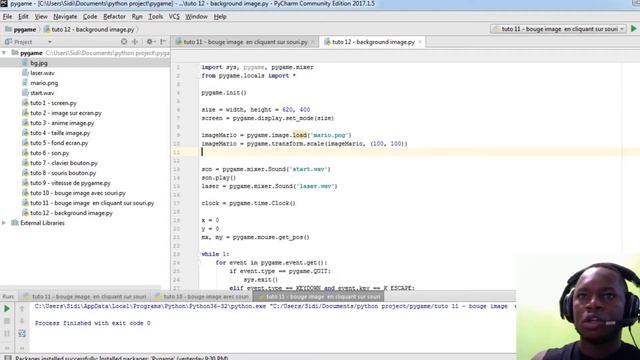
Task: Select tuto 11 file in project tree
Action: coord(92,203)
